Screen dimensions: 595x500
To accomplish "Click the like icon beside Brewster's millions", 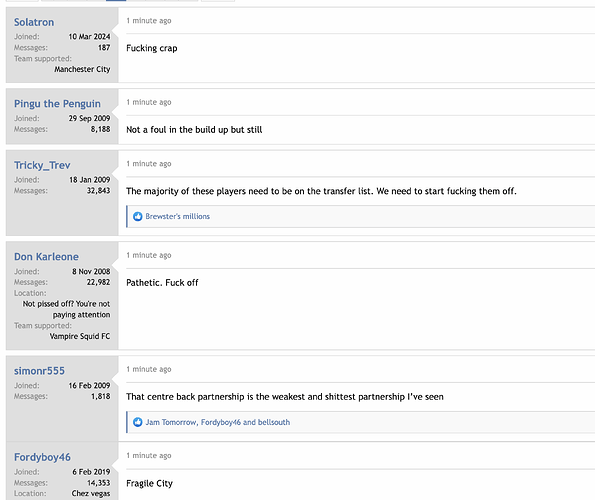I will [137, 216].
